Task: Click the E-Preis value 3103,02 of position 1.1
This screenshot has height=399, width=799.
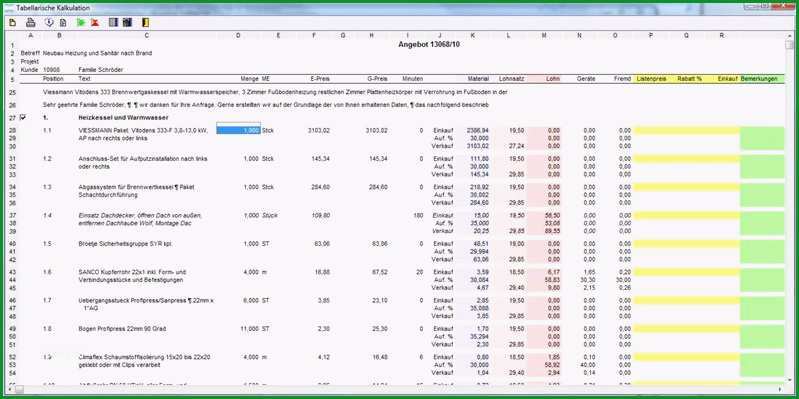Action: pyautogui.click(x=319, y=131)
